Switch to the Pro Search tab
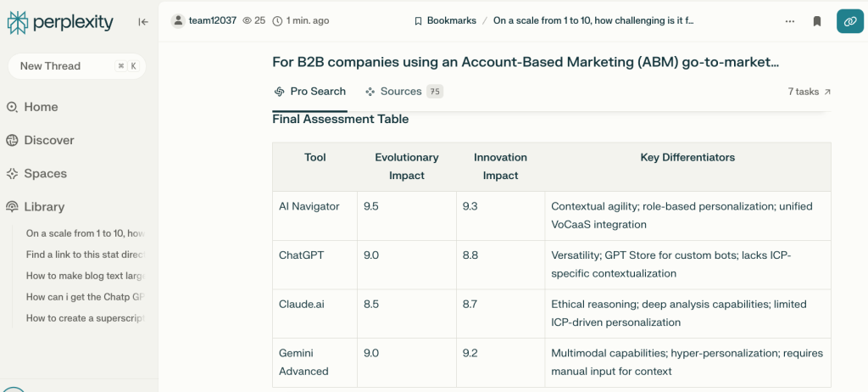868x392 pixels. (x=310, y=92)
